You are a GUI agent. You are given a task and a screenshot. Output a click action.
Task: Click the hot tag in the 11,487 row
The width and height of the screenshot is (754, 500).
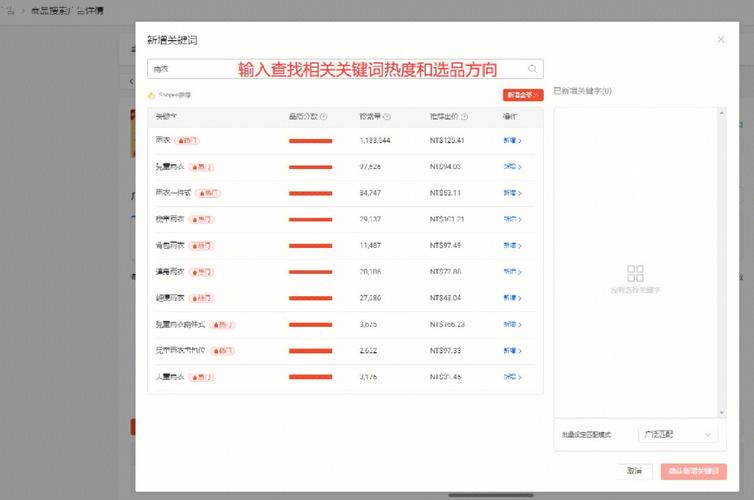tap(201, 246)
